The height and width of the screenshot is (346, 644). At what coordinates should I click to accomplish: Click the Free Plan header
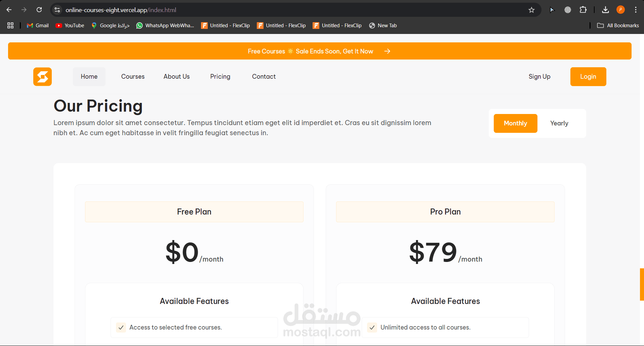click(194, 212)
